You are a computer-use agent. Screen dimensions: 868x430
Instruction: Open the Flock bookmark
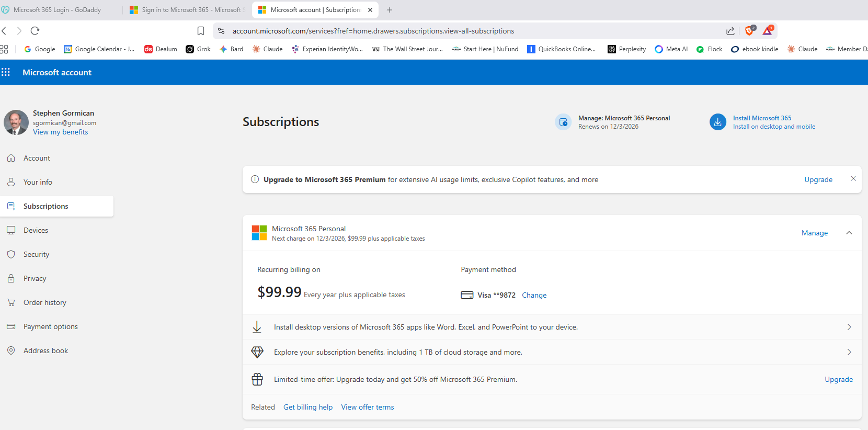(709, 49)
